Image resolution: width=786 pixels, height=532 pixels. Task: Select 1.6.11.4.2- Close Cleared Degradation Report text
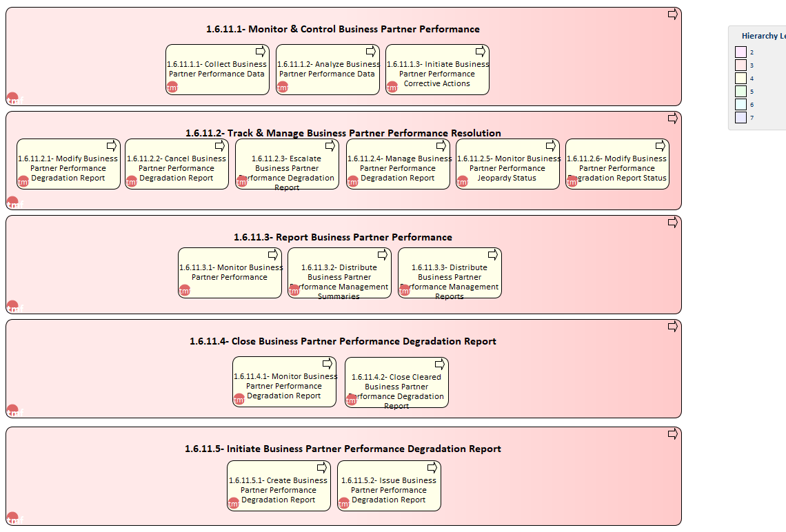[396, 391]
